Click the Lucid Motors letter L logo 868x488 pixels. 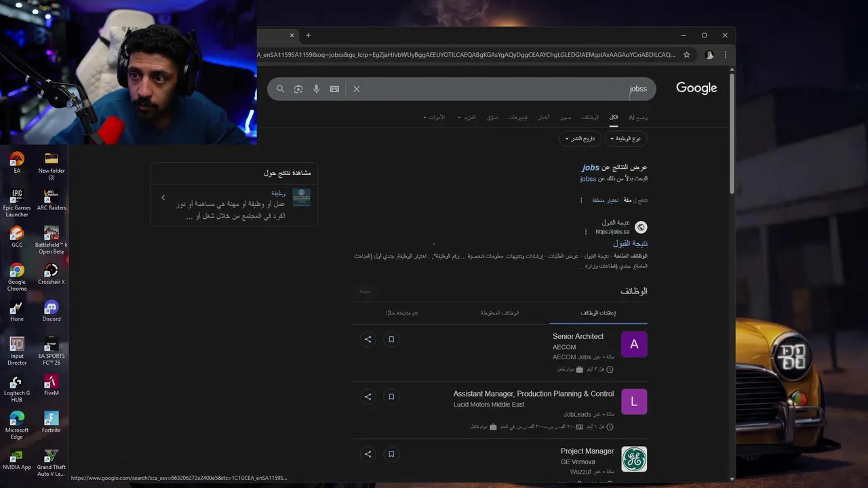(x=634, y=401)
